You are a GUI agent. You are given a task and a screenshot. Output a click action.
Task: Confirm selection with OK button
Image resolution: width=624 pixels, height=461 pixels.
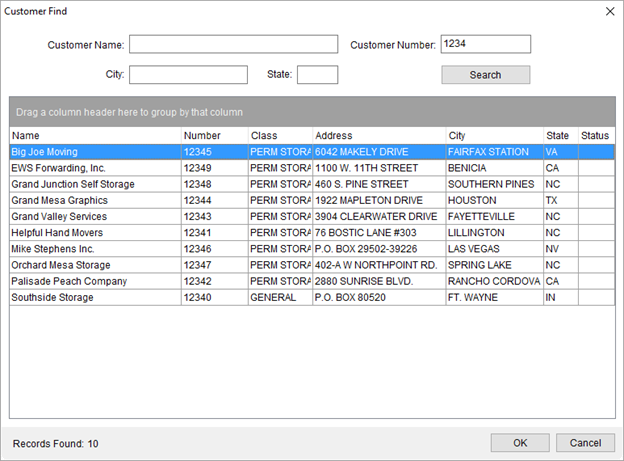(x=519, y=443)
